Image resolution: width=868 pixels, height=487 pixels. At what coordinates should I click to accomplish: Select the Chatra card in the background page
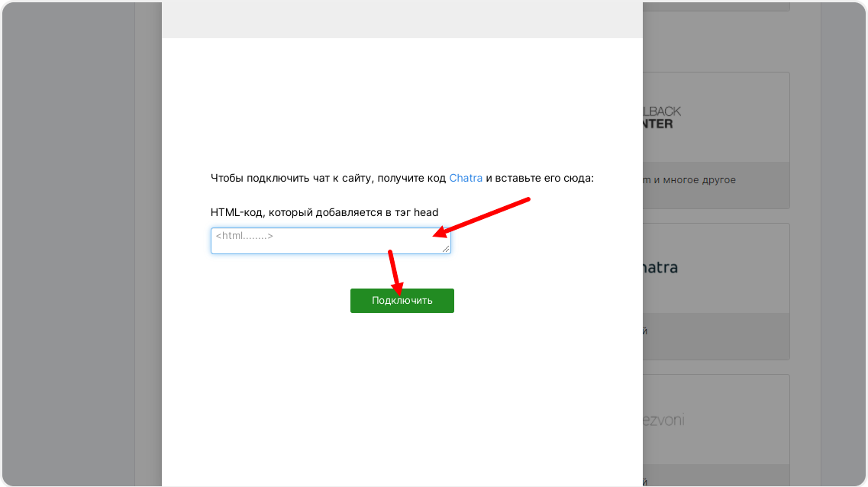click(716, 292)
